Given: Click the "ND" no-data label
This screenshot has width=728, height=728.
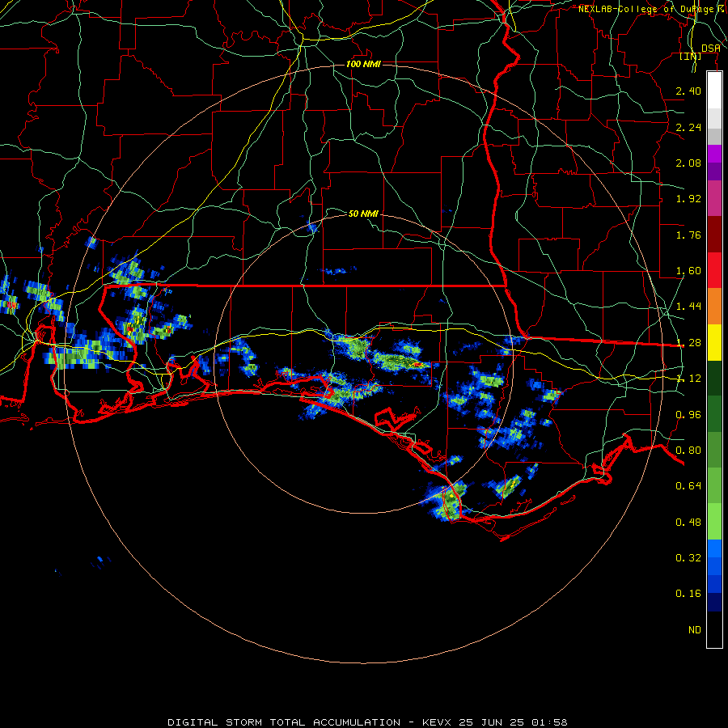Looking at the screenshot, I should (695, 630).
